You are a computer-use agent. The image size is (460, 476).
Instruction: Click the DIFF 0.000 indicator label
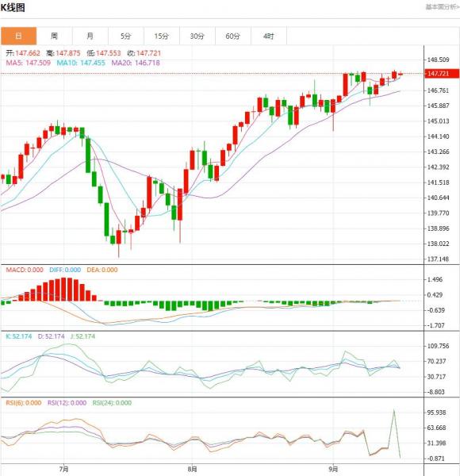point(65,270)
